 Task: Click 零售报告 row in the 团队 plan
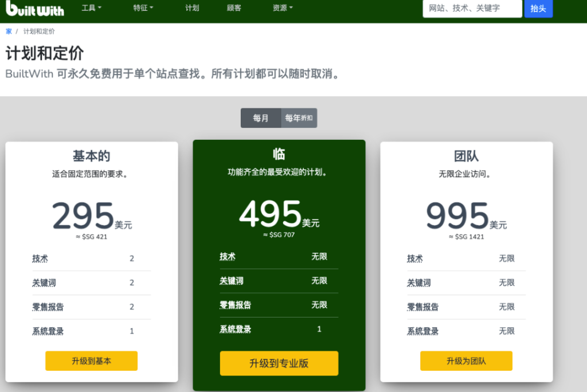pos(466,307)
